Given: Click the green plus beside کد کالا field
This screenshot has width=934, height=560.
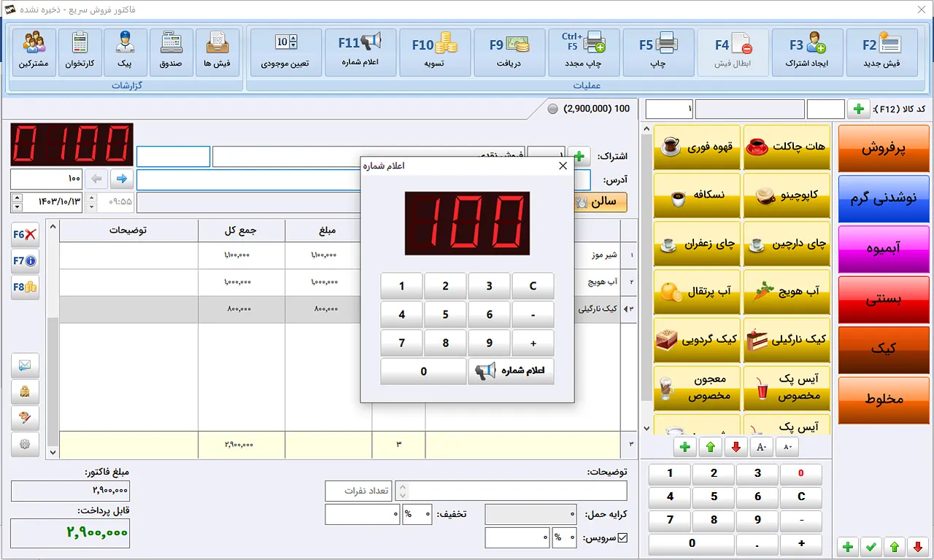Looking at the screenshot, I should click(x=858, y=109).
